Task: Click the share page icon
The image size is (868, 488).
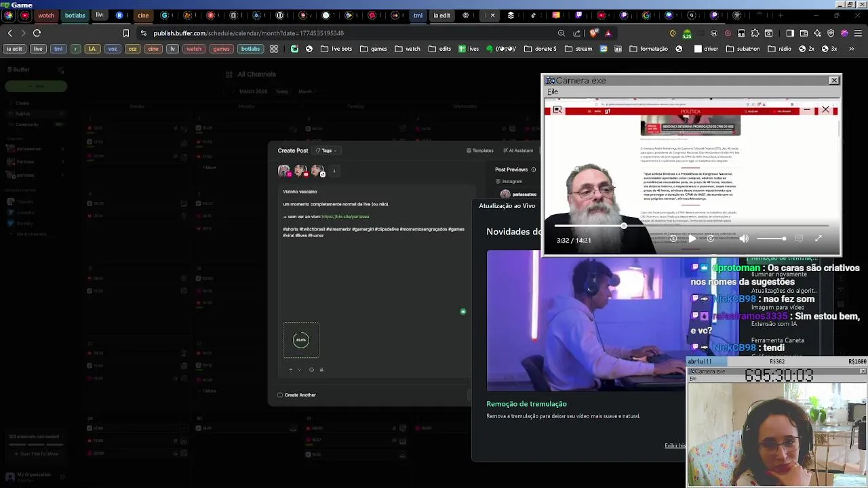Action: coord(577,33)
